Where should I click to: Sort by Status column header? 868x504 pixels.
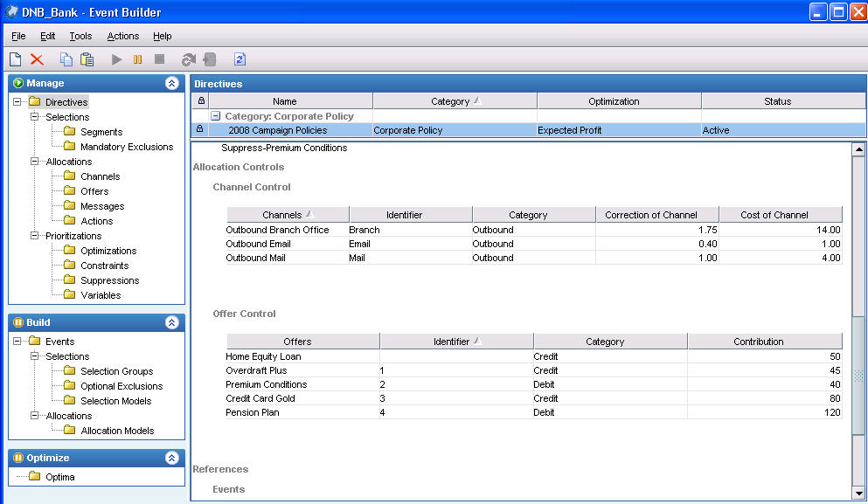tap(782, 101)
